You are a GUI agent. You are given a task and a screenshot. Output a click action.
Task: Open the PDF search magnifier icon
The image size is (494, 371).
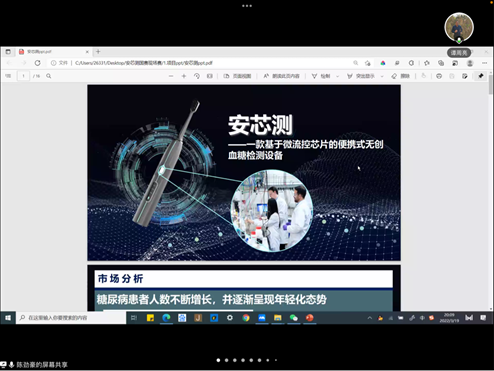point(49,76)
